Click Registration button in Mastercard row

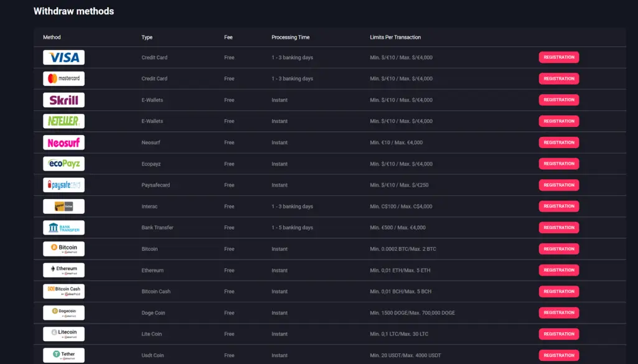pos(559,78)
